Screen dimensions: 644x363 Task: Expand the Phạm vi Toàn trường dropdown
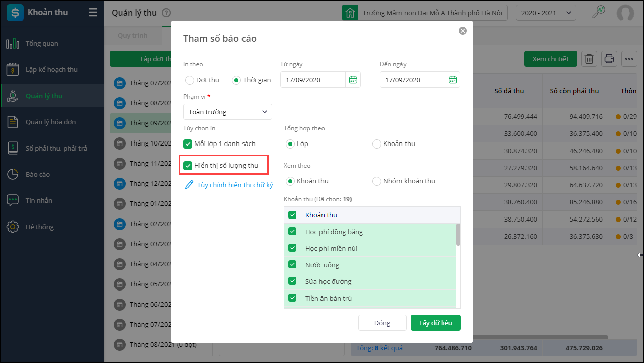[x=227, y=112]
